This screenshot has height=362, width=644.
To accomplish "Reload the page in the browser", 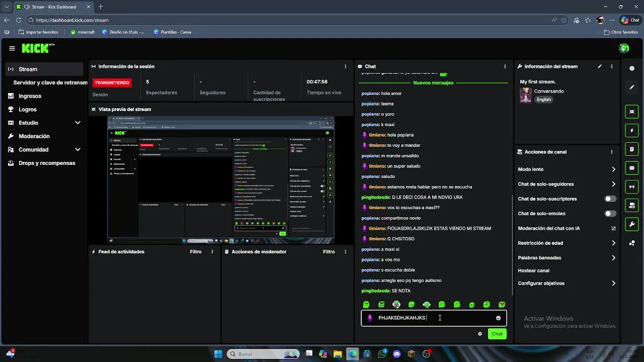I will coord(19,20).
